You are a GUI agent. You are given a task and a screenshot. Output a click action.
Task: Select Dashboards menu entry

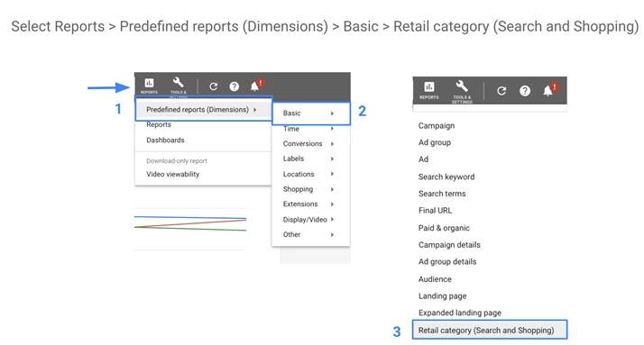coord(165,141)
